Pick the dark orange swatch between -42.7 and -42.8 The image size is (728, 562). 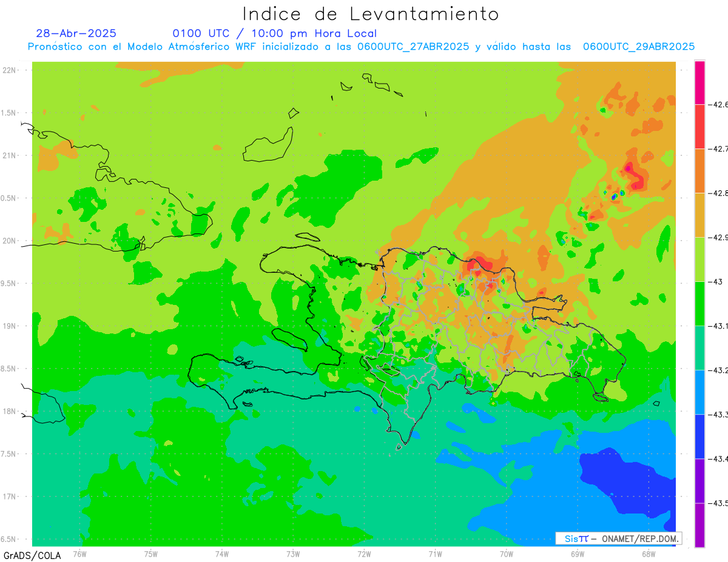click(x=699, y=170)
